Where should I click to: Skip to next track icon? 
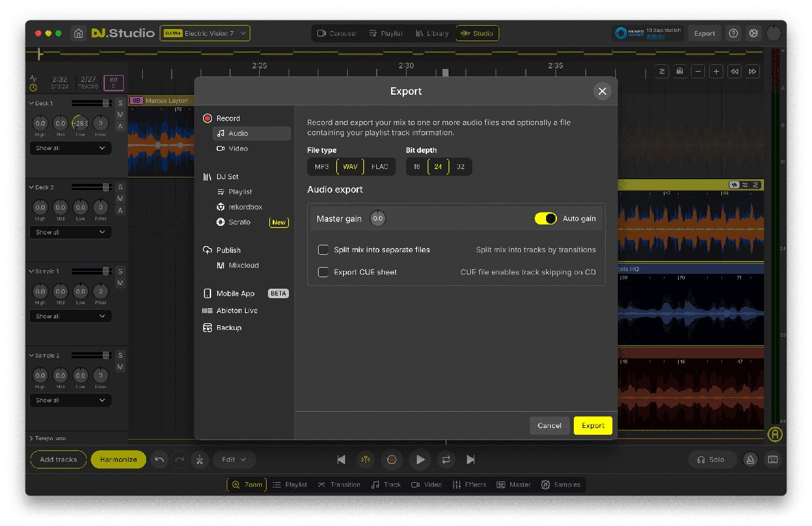click(471, 460)
